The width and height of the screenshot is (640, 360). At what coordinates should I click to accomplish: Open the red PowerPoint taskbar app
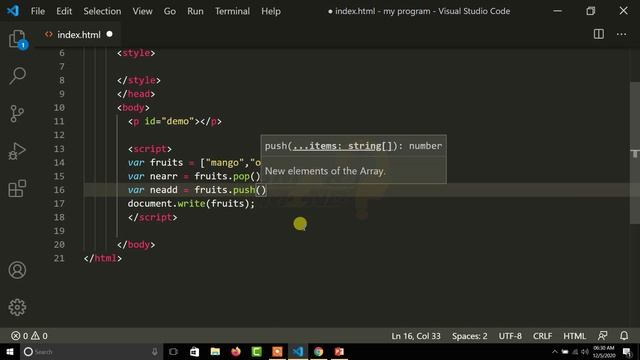click(339, 351)
